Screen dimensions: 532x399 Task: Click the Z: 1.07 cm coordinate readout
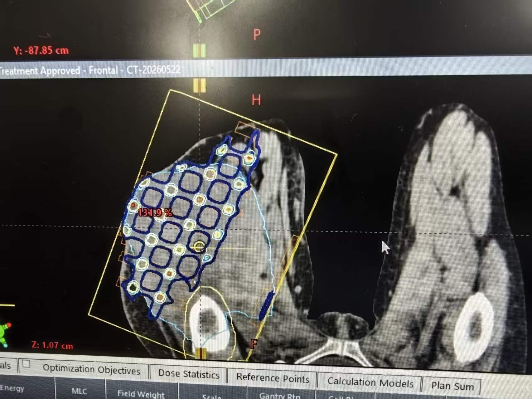[x=52, y=345]
